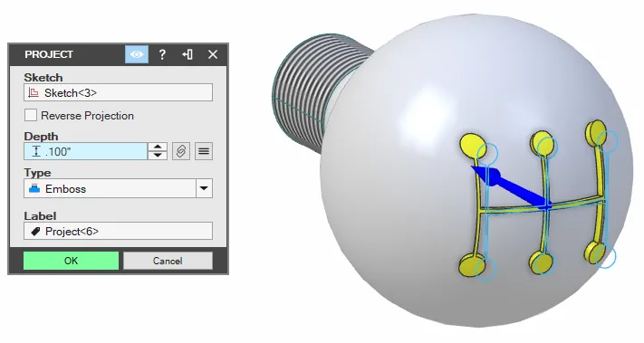Click the sketch icon in the Sketch field
This screenshot has height=343, width=644.
(x=34, y=92)
